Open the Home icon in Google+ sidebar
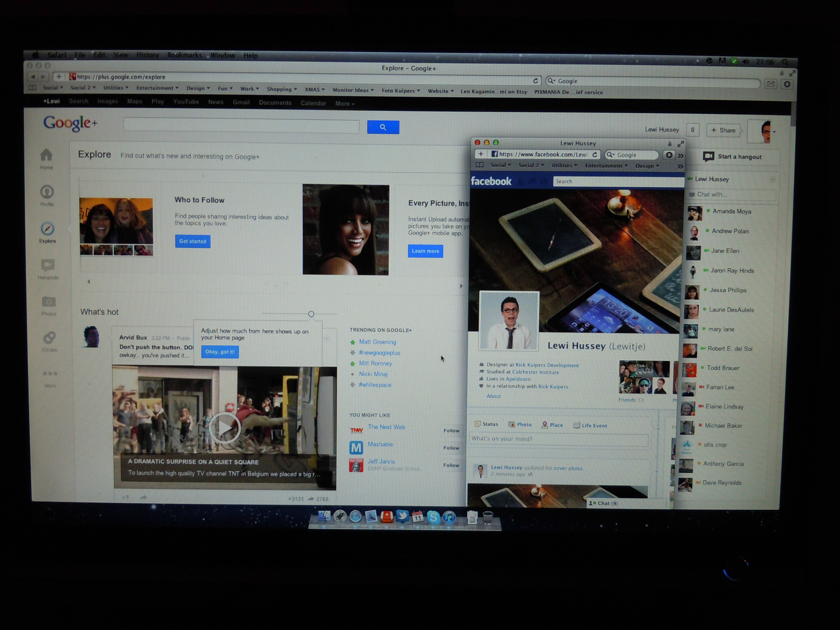Screen dimensions: 840x630 pos(46,155)
